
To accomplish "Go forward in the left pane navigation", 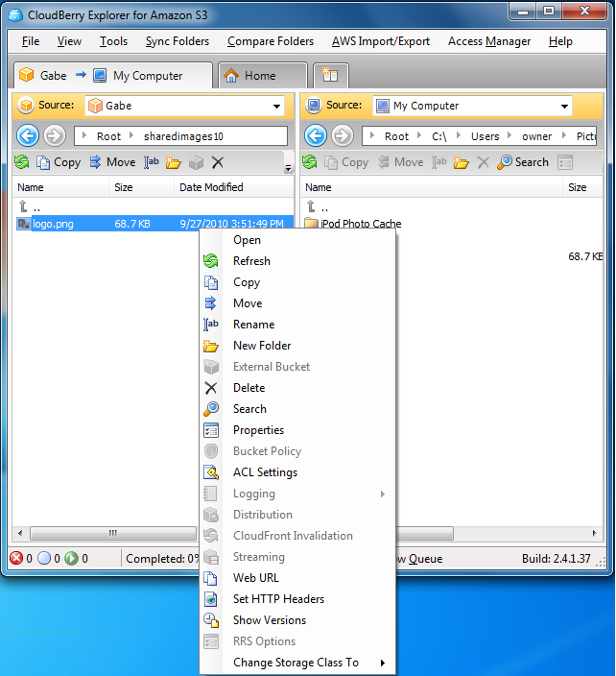I will (x=55, y=136).
